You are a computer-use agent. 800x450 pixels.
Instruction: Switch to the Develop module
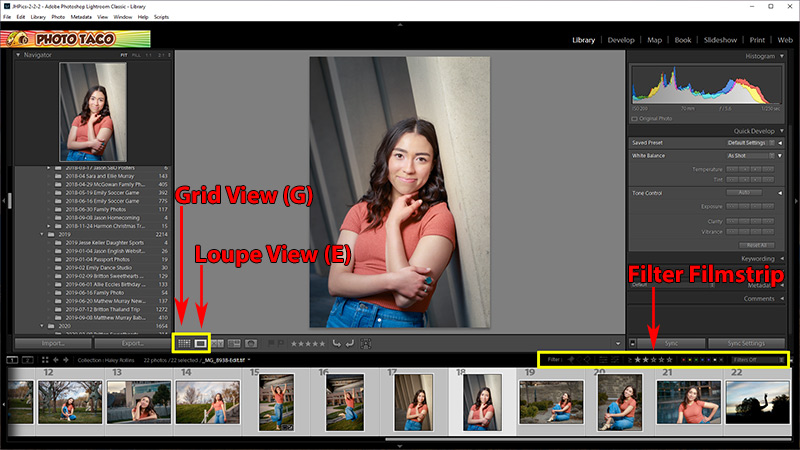point(621,40)
